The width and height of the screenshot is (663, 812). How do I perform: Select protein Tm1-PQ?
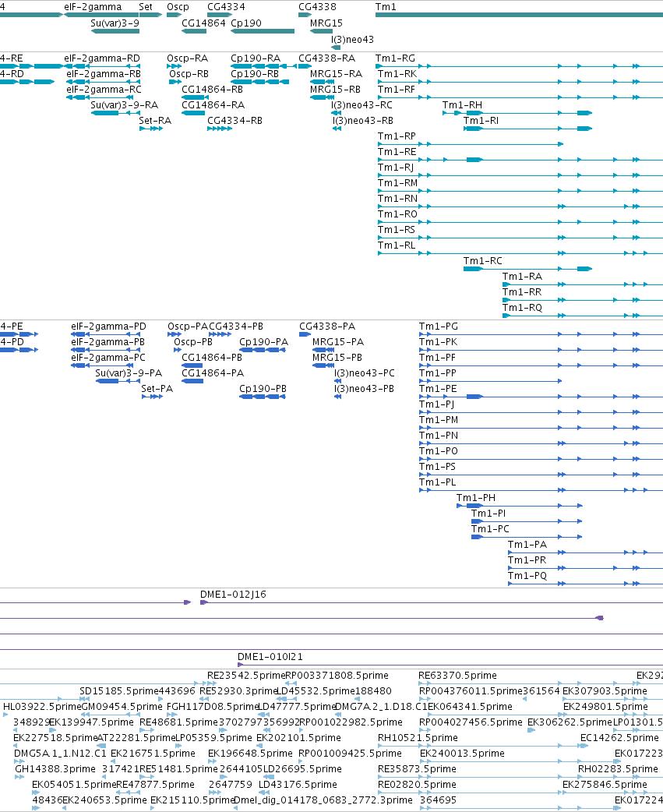click(x=585, y=584)
